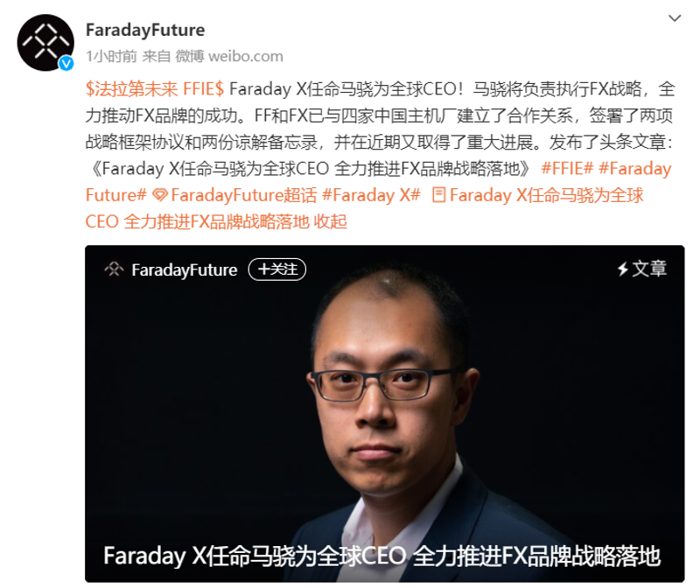
Task: Open the article card title caption
Action: coord(381,556)
